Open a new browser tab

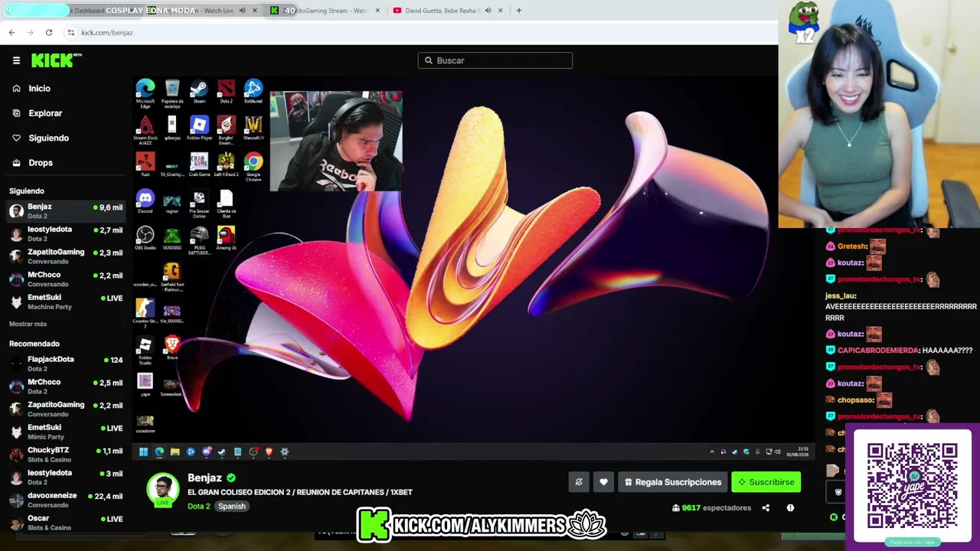coord(518,11)
